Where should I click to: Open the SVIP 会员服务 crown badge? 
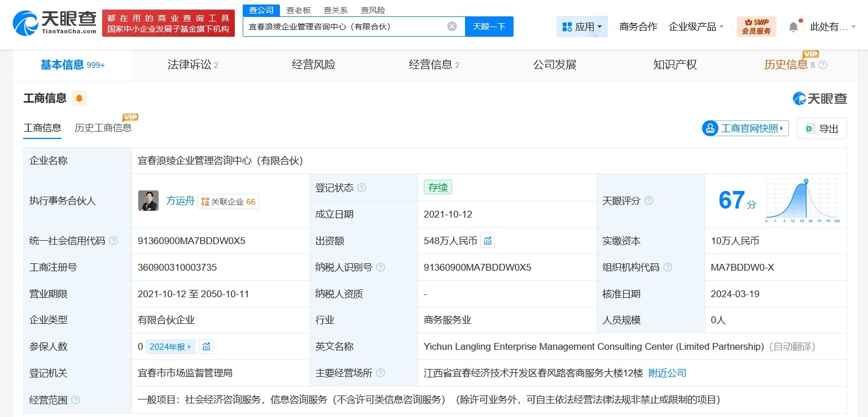[x=756, y=26]
